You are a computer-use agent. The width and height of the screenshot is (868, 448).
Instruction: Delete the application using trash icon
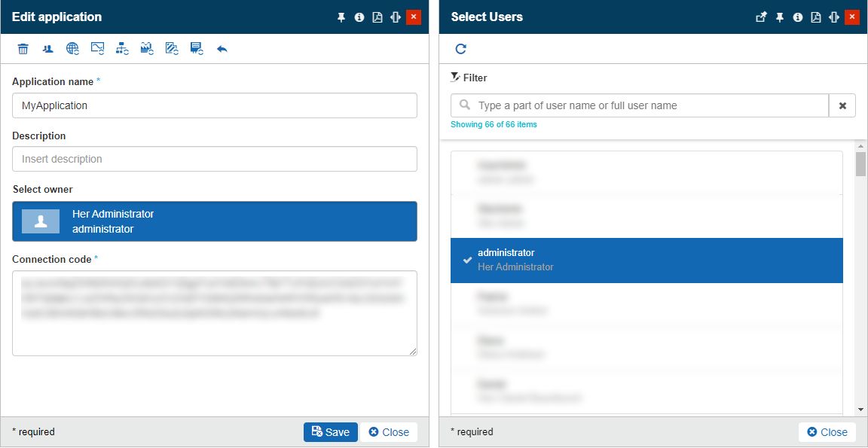(23, 48)
